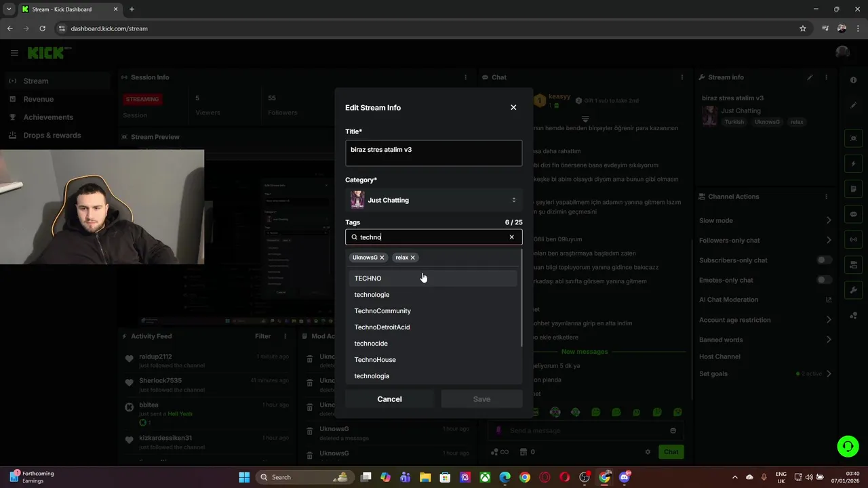Open the Category dropdown Just Chatting
Image resolution: width=868 pixels, height=488 pixels.
point(434,200)
